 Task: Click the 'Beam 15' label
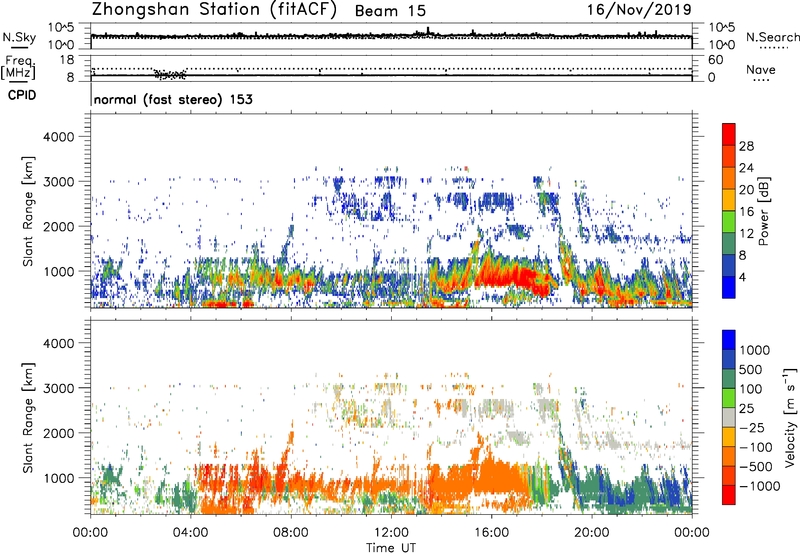(390, 11)
